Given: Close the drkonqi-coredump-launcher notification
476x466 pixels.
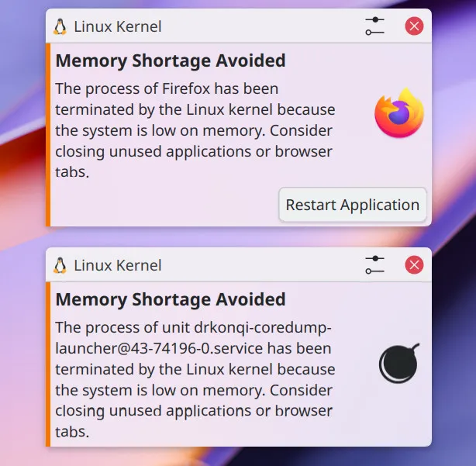Looking at the screenshot, I should [415, 265].
